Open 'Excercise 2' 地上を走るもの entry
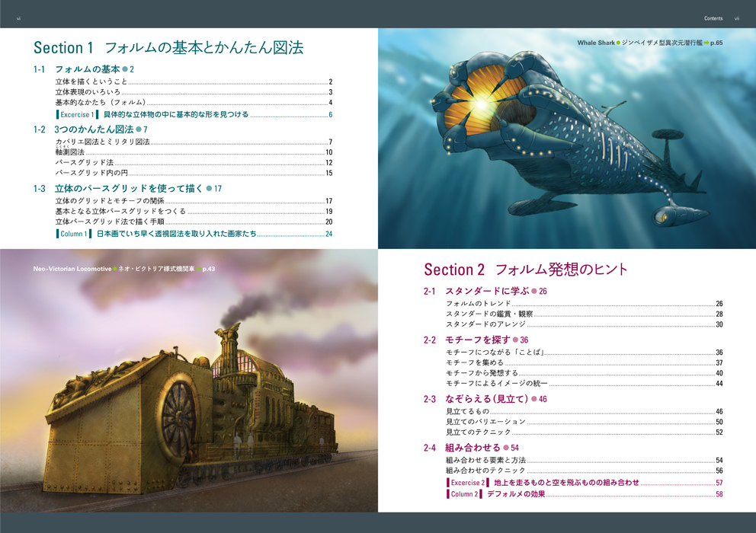 pos(585,483)
